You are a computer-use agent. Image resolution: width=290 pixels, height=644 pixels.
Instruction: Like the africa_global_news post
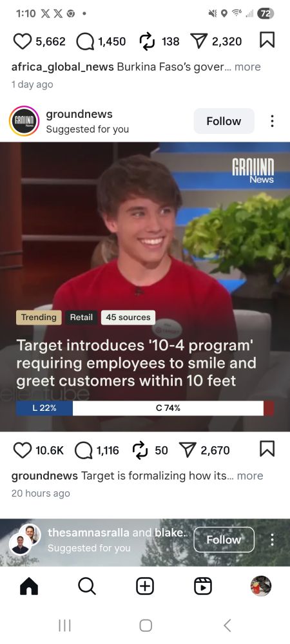[22, 41]
